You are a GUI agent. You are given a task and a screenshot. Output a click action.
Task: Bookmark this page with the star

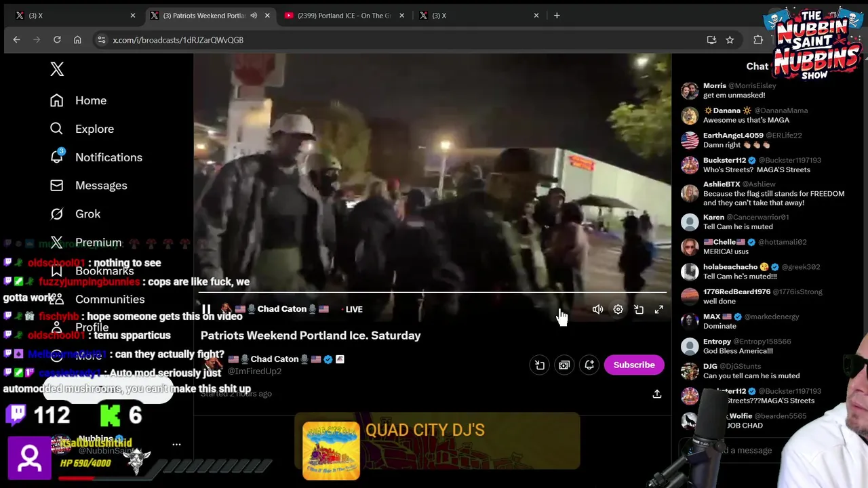click(x=730, y=40)
